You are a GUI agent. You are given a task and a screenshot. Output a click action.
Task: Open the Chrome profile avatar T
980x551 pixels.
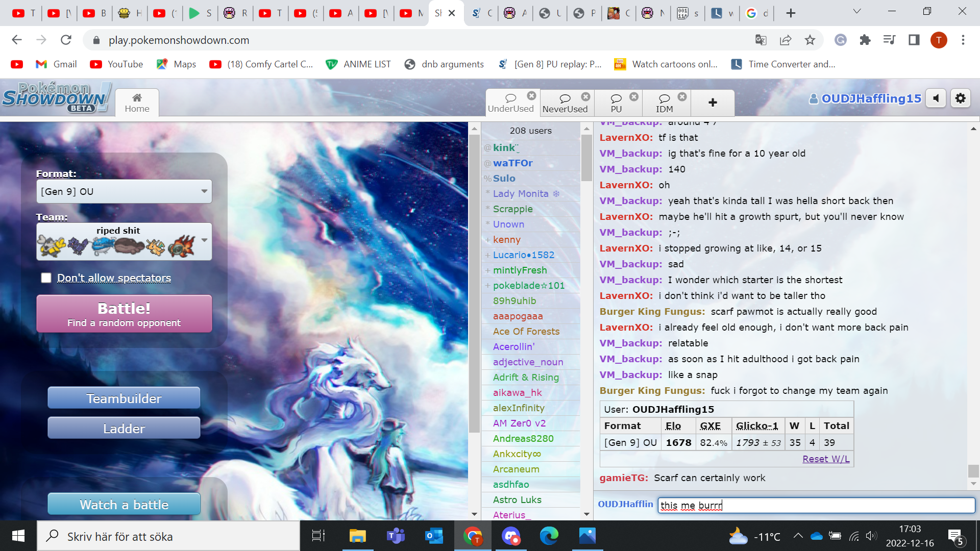938,40
